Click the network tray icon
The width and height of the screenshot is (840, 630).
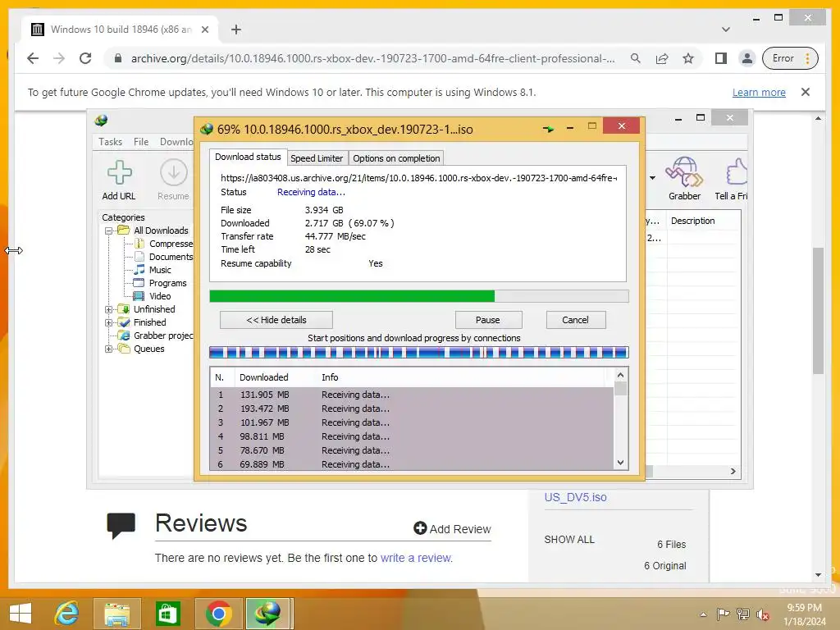click(742, 614)
